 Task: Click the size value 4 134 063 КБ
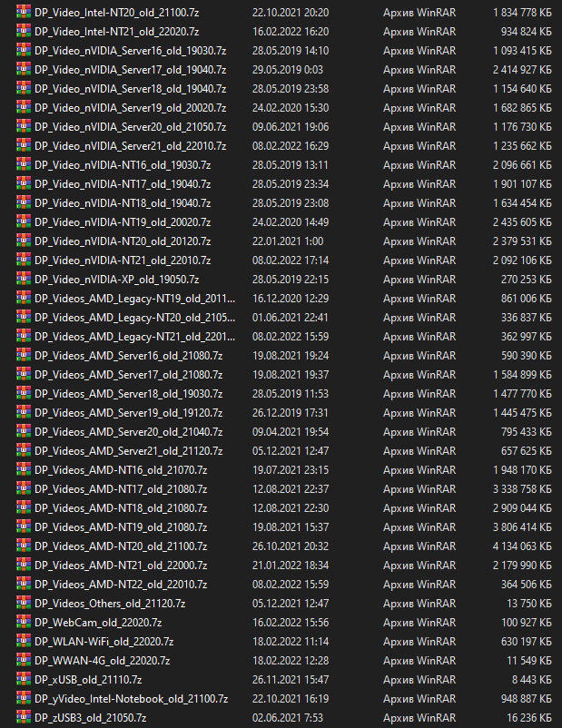(522, 546)
